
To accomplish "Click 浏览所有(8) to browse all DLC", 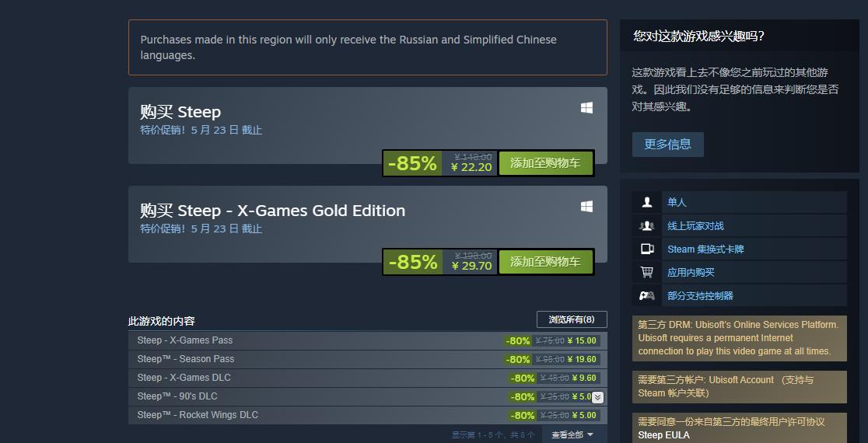I will click(572, 319).
